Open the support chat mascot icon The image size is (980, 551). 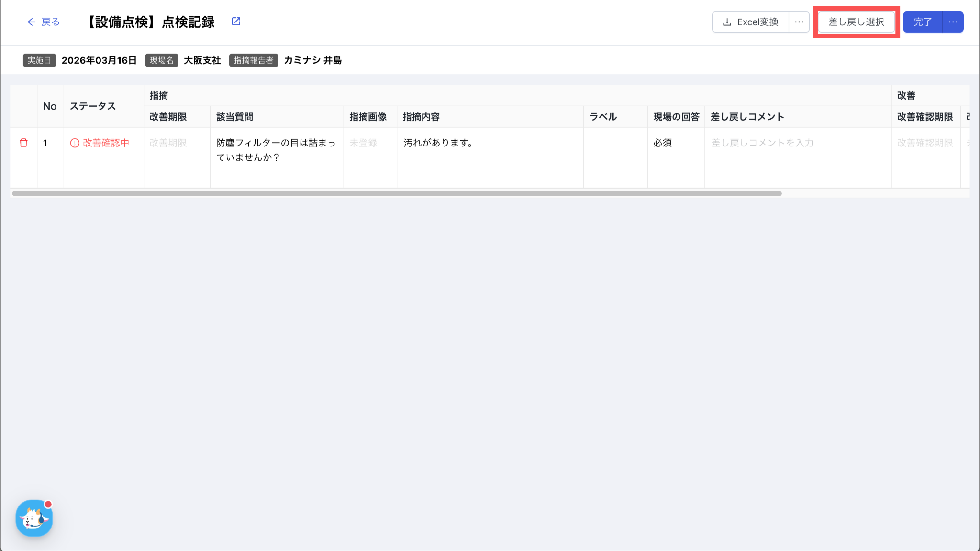34,518
